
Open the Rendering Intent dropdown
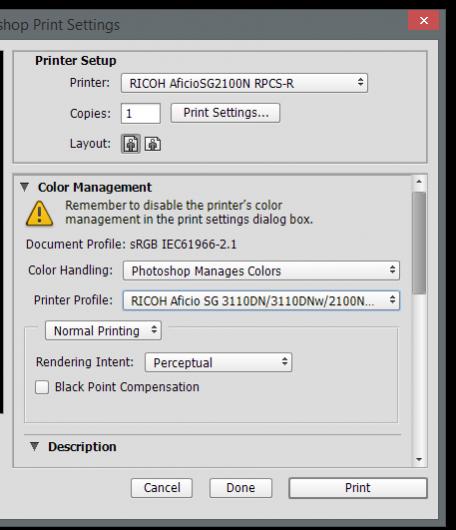pyautogui.click(x=218, y=362)
